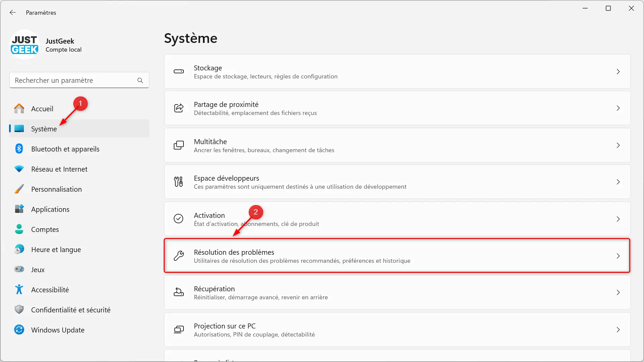Click the Confidentialité shield icon
Image resolution: width=644 pixels, height=362 pixels.
pos(19,309)
